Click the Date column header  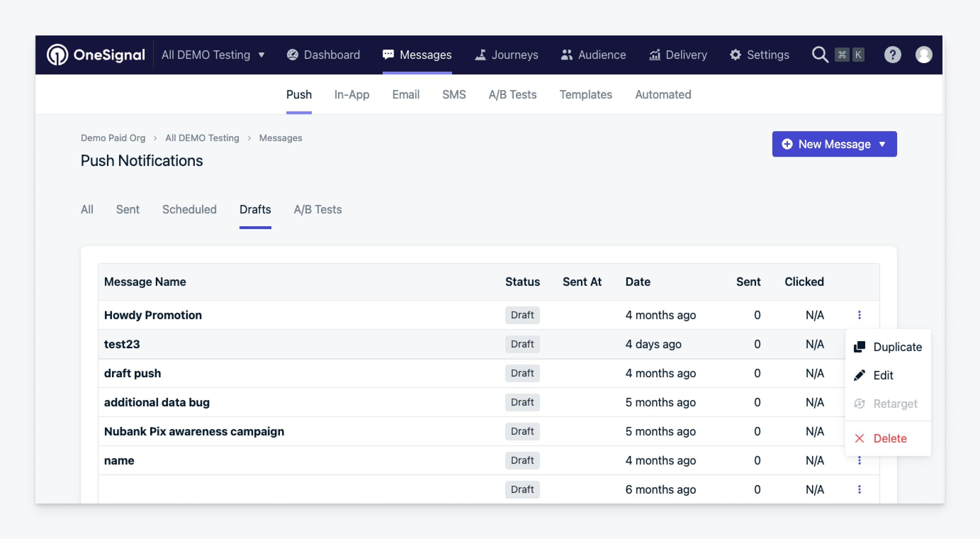638,282
